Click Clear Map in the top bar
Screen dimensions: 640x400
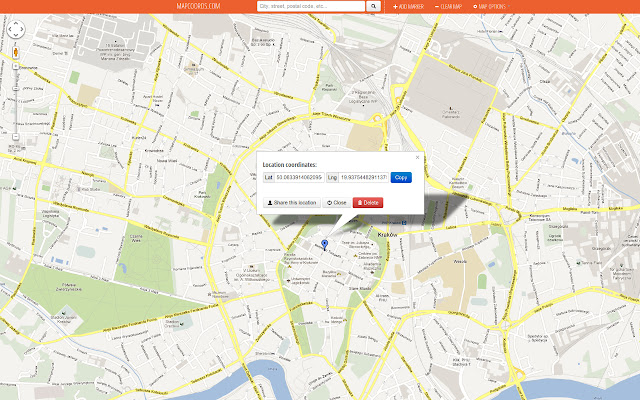[449, 6]
